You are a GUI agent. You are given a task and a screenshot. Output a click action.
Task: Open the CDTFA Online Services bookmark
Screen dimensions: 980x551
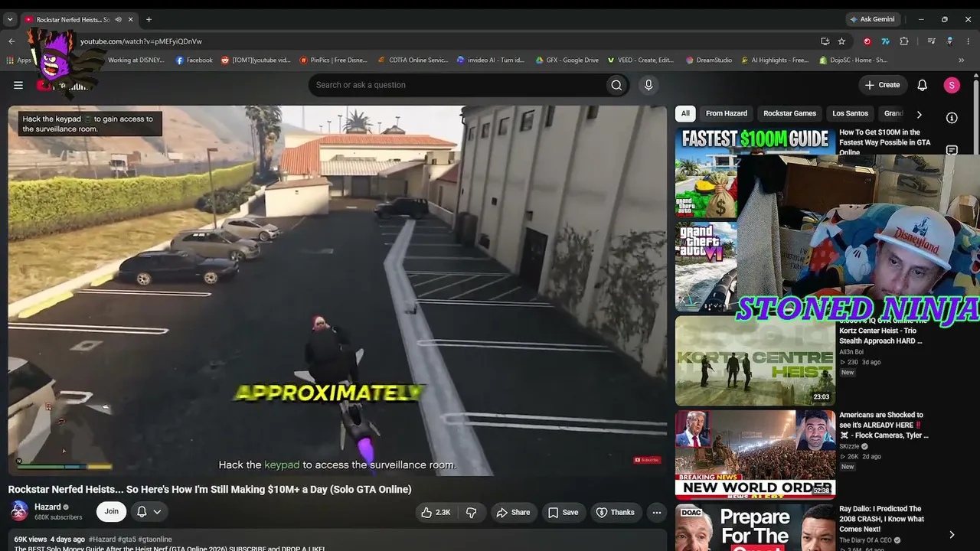(414, 60)
